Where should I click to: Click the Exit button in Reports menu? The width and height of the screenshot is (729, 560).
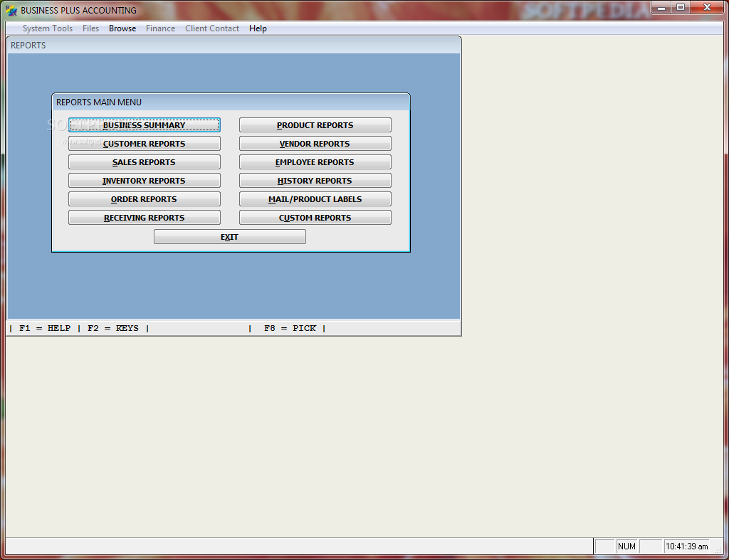click(230, 237)
